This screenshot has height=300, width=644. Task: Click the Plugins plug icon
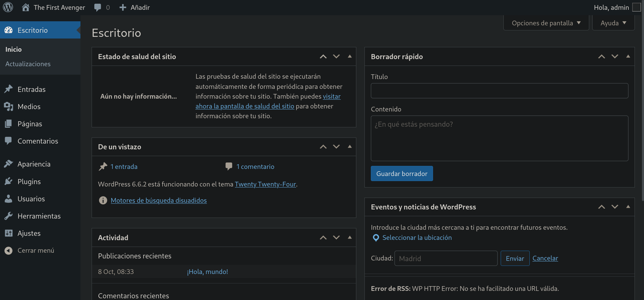tap(8, 181)
